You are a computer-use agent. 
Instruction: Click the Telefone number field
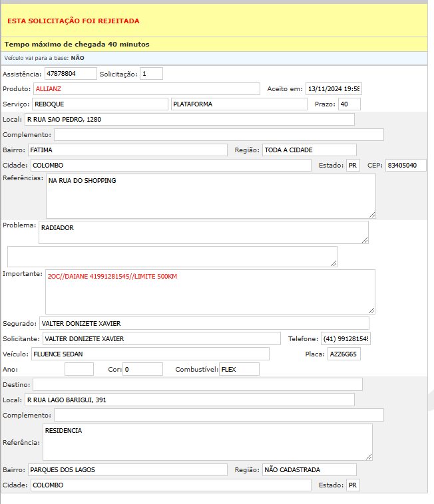345,339
